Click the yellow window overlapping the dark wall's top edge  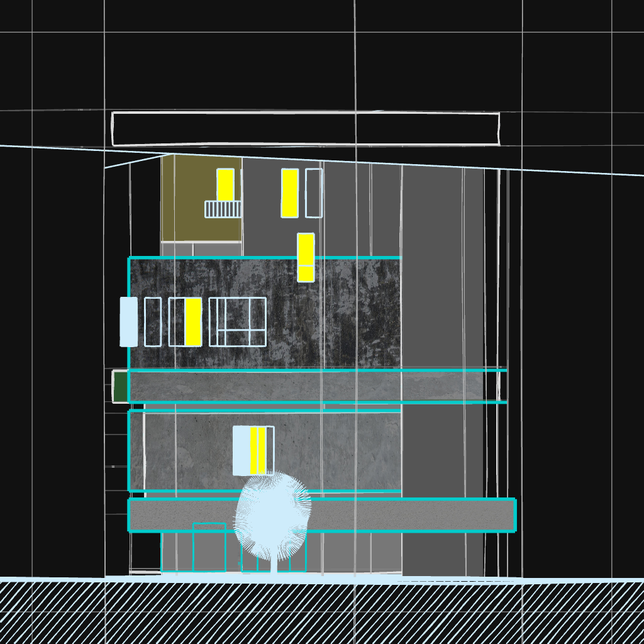[306, 257]
